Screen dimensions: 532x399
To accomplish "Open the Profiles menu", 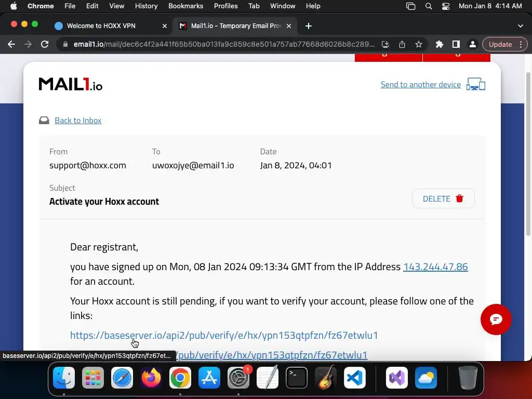I will [x=225, y=6].
